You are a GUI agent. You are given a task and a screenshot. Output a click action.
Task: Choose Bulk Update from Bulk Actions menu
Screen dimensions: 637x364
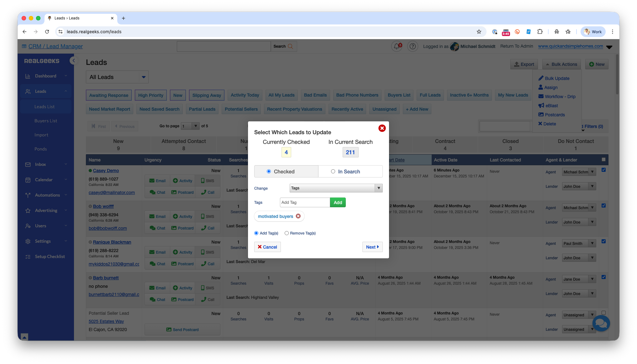[557, 78]
